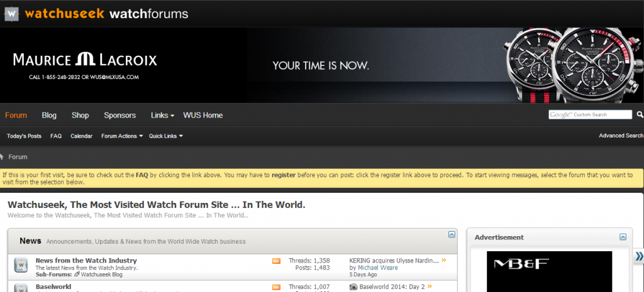Click the 'Advertisement' panel title
644x292 pixels.
pos(499,237)
